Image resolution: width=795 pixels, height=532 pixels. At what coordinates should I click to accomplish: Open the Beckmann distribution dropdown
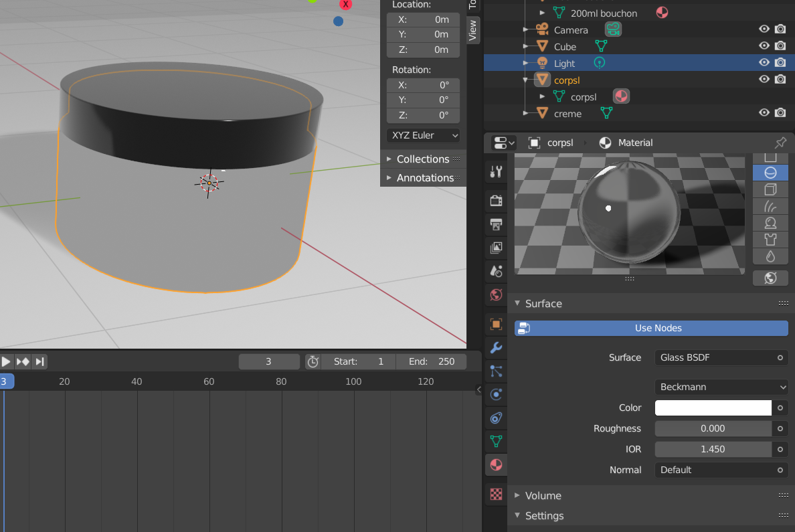(x=721, y=387)
